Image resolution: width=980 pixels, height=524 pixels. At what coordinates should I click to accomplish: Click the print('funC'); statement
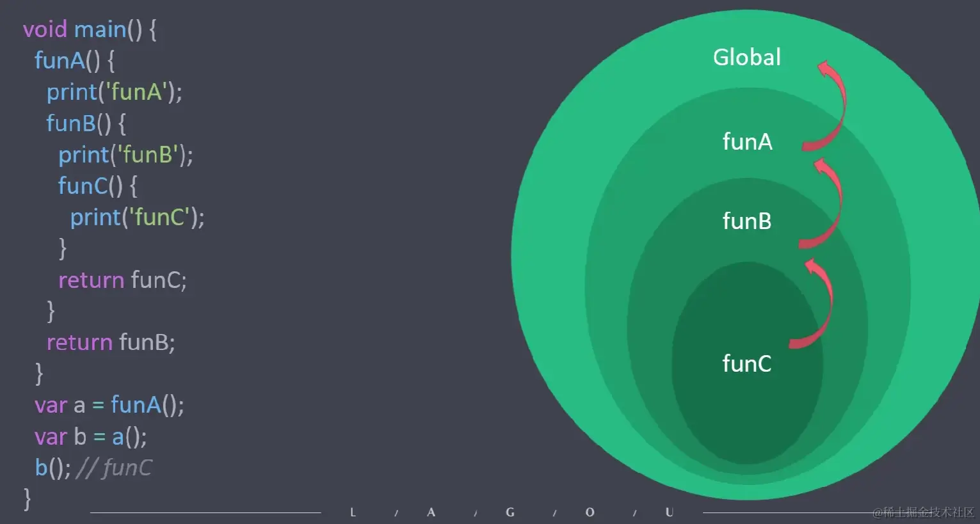click(x=138, y=218)
